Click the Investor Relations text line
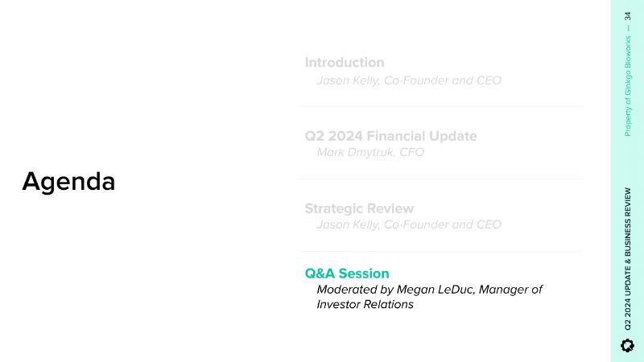This screenshot has height=362, width=644. click(365, 305)
